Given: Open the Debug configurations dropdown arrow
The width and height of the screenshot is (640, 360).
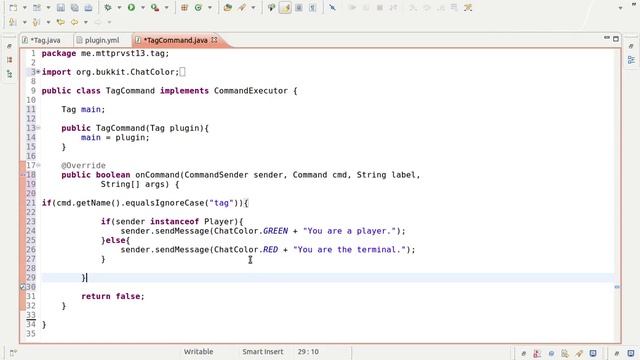Looking at the screenshot, I should pos(119,8).
